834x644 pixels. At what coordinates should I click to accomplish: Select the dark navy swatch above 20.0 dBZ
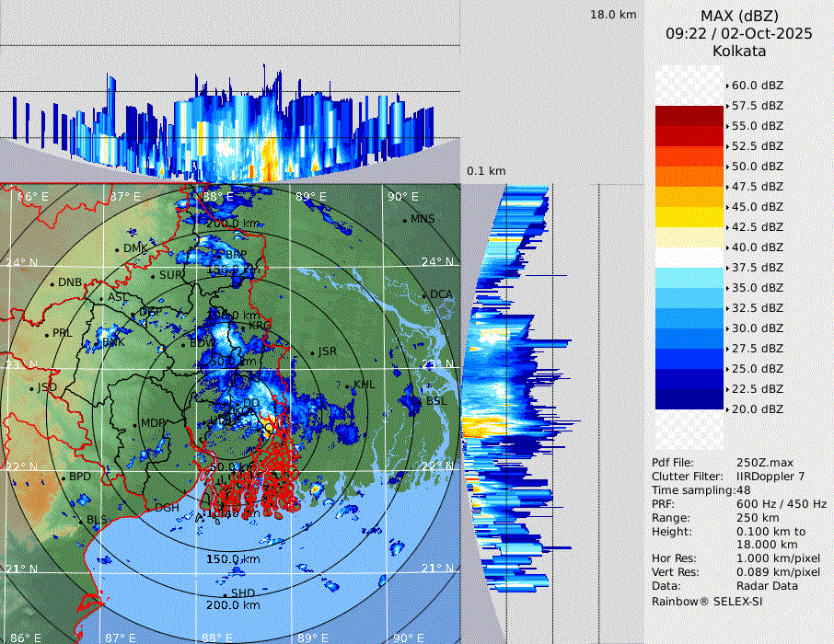[x=689, y=398]
